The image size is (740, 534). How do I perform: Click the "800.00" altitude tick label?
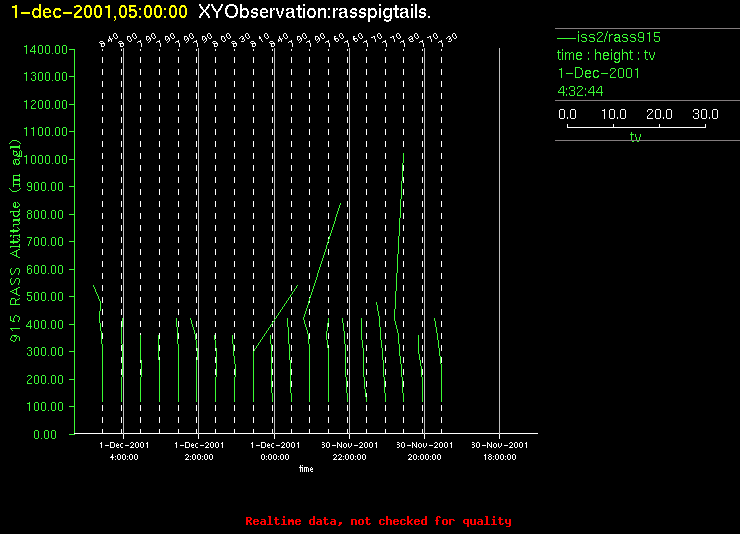(x=45, y=214)
